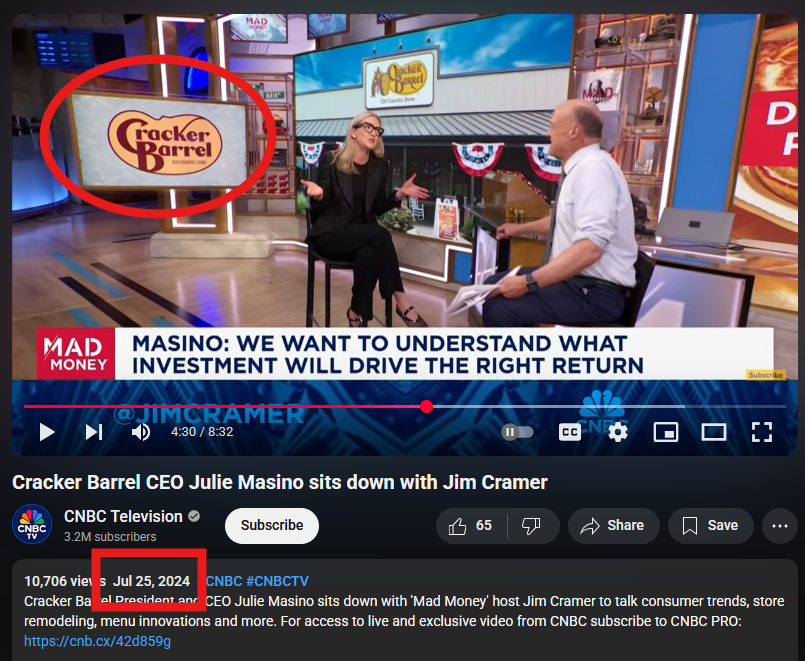Open the #CNBCTV hashtag link
The width and height of the screenshot is (805, 661).
coord(277,581)
